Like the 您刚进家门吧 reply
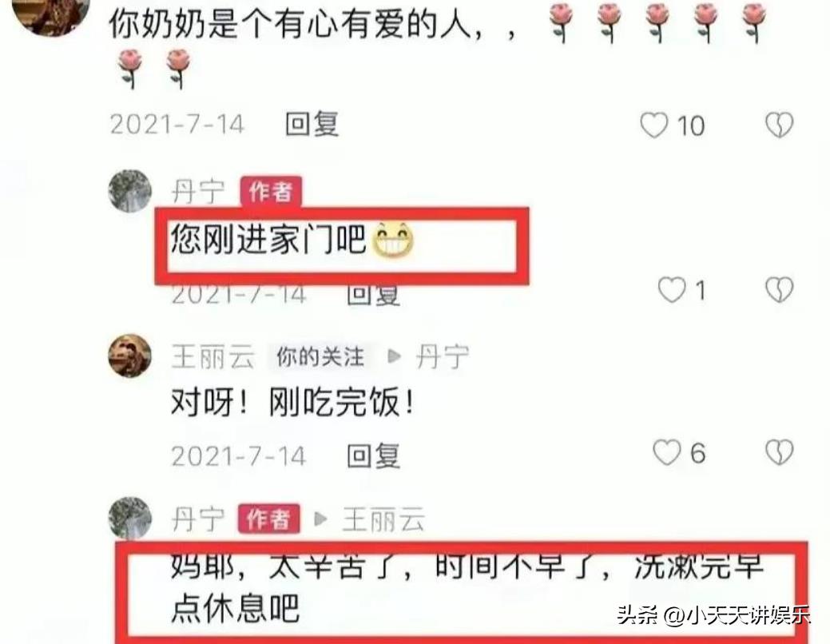The image size is (830, 644). click(x=672, y=290)
